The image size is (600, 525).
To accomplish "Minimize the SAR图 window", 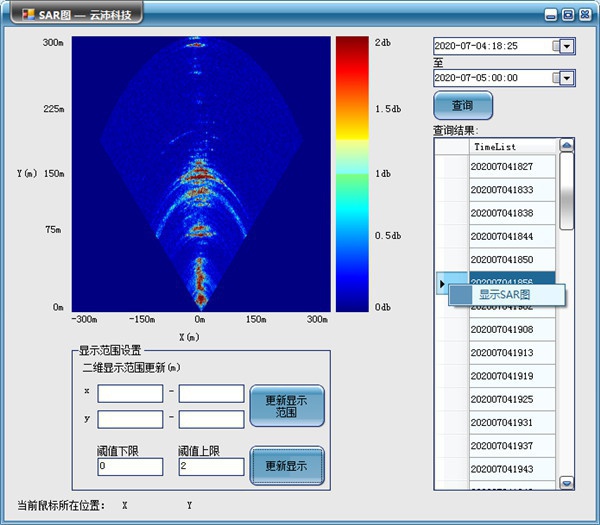I will pos(550,14).
